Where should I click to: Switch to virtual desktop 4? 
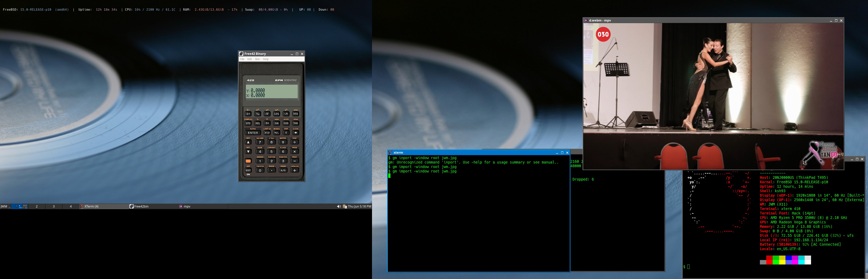coord(71,207)
